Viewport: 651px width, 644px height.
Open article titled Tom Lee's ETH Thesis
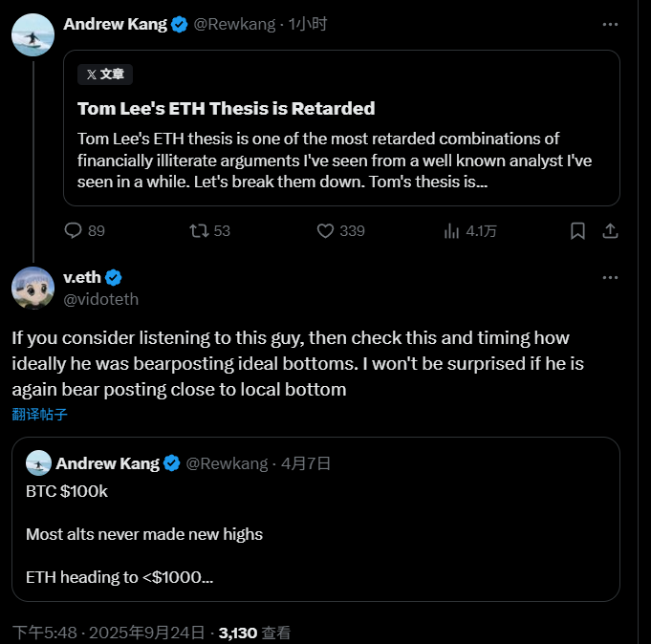pos(226,108)
